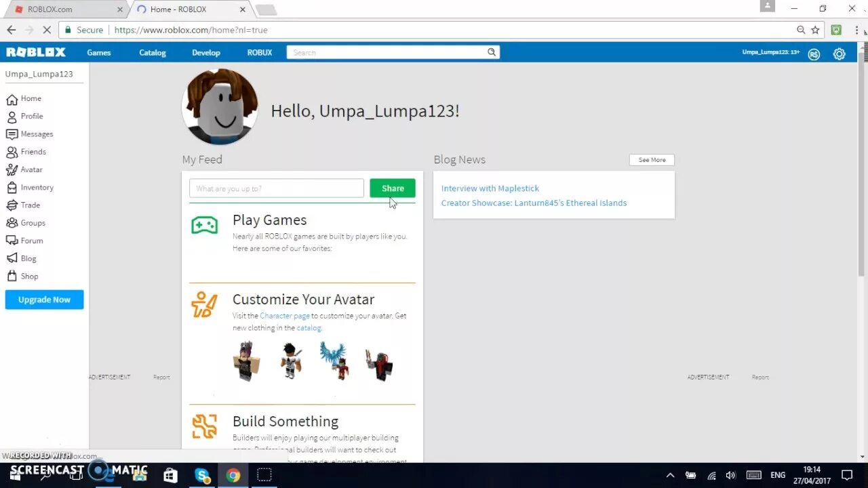Click right advertisement Report link
Image resolution: width=868 pixels, height=488 pixels.
[760, 377]
